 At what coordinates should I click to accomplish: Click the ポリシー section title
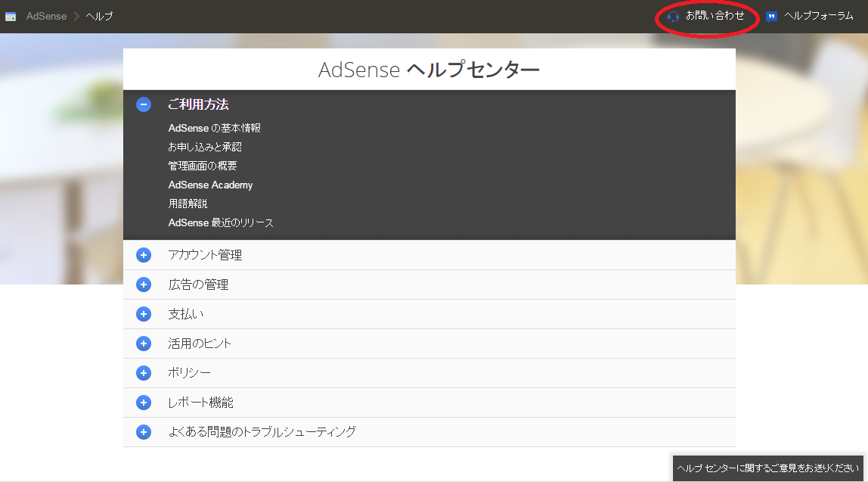tap(189, 373)
